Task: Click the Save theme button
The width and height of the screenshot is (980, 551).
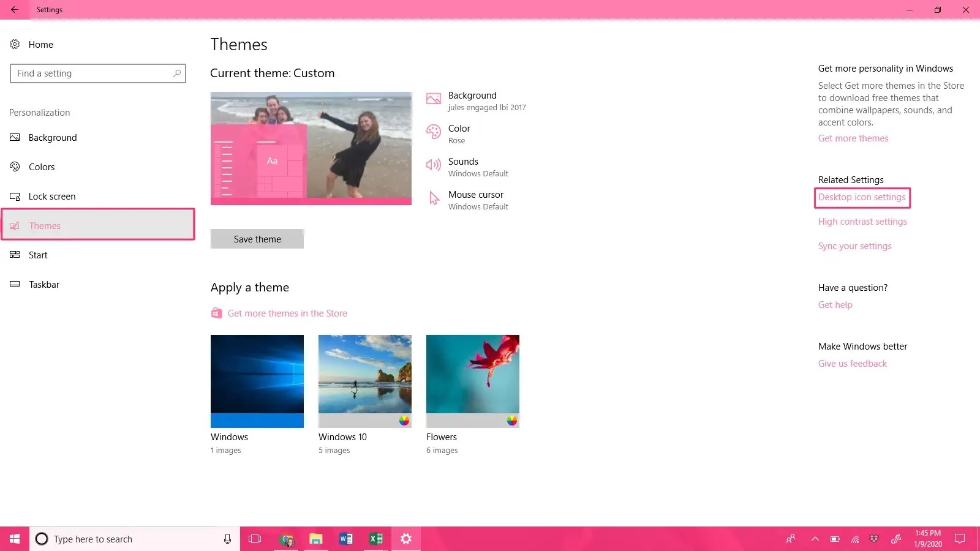Action: click(x=257, y=239)
